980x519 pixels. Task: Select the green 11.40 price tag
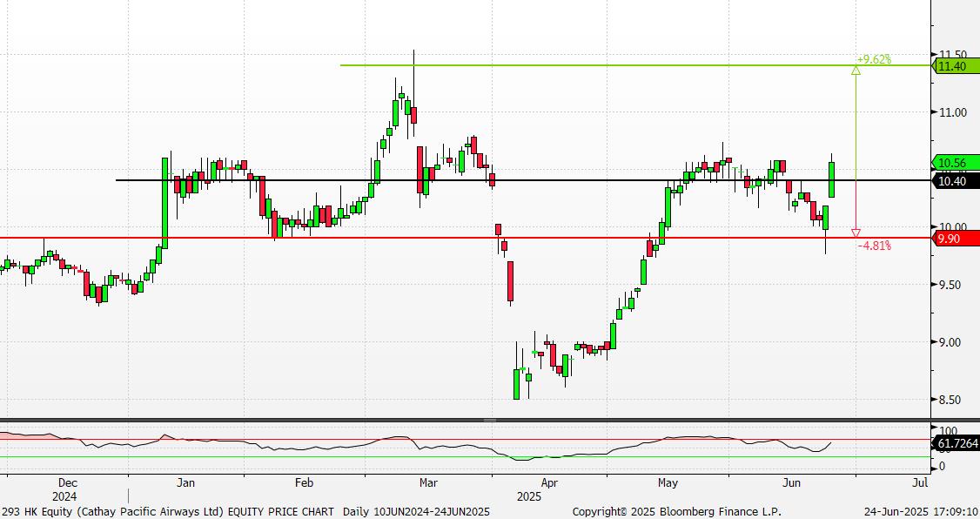(x=956, y=66)
